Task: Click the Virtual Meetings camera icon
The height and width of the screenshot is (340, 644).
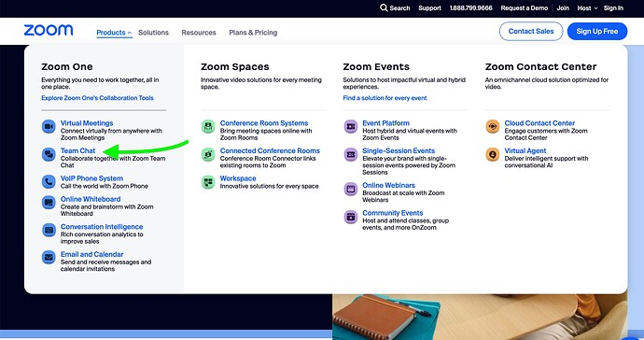Action: click(x=49, y=126)
